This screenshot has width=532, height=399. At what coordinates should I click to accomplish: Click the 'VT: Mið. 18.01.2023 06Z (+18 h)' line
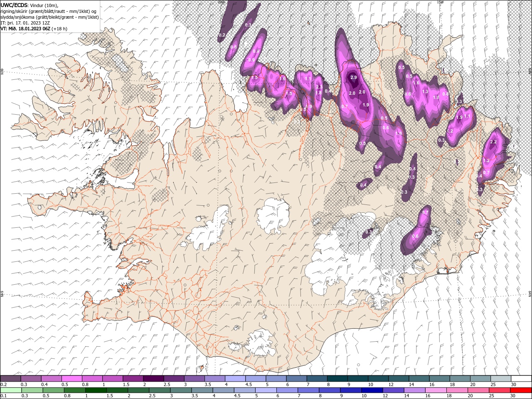click(34, 29)
